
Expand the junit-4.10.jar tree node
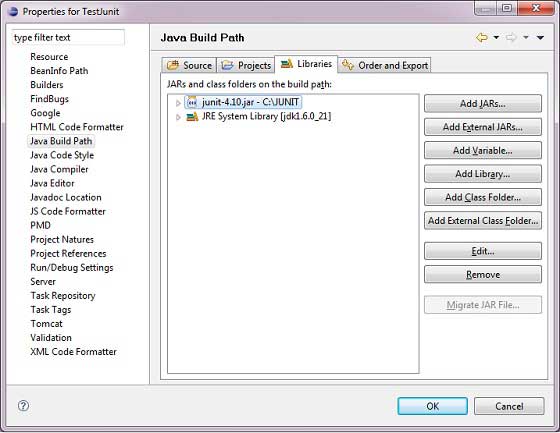point(178,103)
